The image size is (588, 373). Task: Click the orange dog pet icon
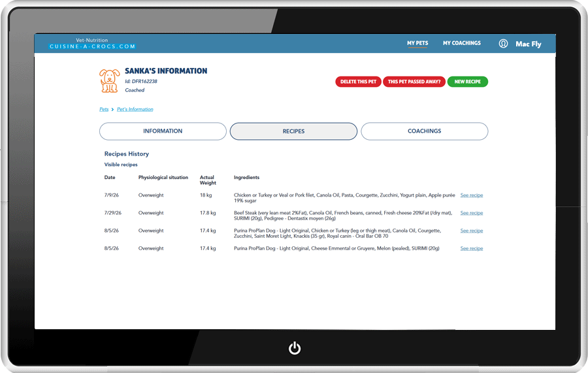click(109, 80)
